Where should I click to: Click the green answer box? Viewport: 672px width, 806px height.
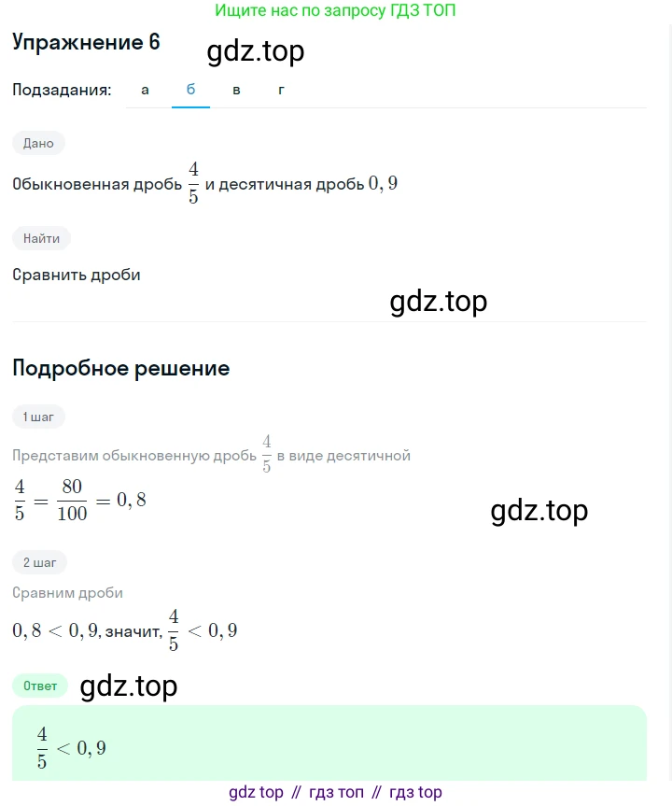[x=329, y=742]
